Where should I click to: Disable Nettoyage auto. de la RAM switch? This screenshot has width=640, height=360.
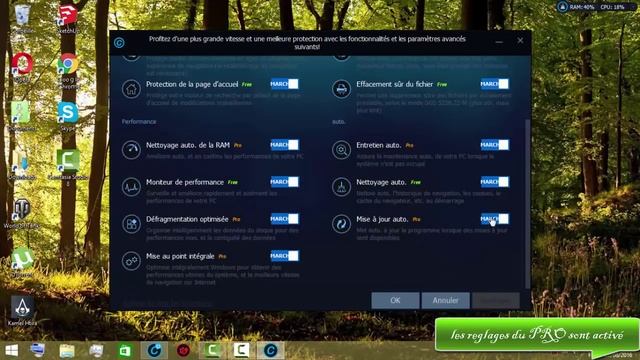(x=284, y=145)
